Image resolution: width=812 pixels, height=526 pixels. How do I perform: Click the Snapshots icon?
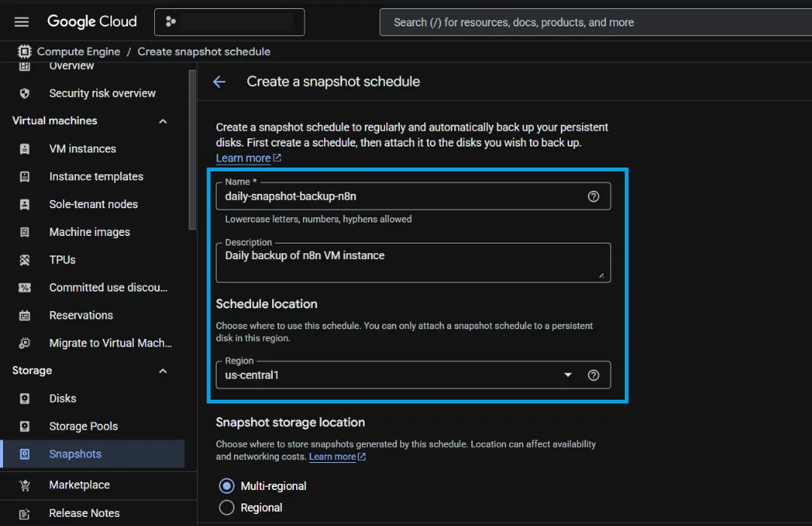[x=24, y=454]
